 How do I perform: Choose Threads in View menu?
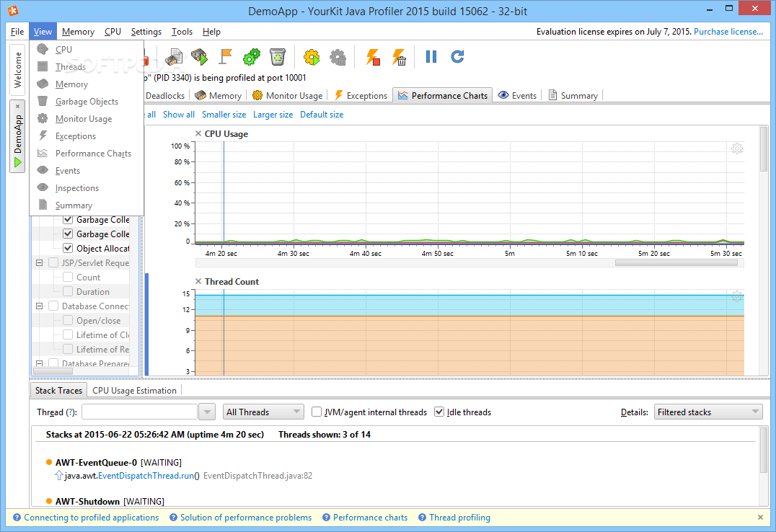[x=87, y=66]
